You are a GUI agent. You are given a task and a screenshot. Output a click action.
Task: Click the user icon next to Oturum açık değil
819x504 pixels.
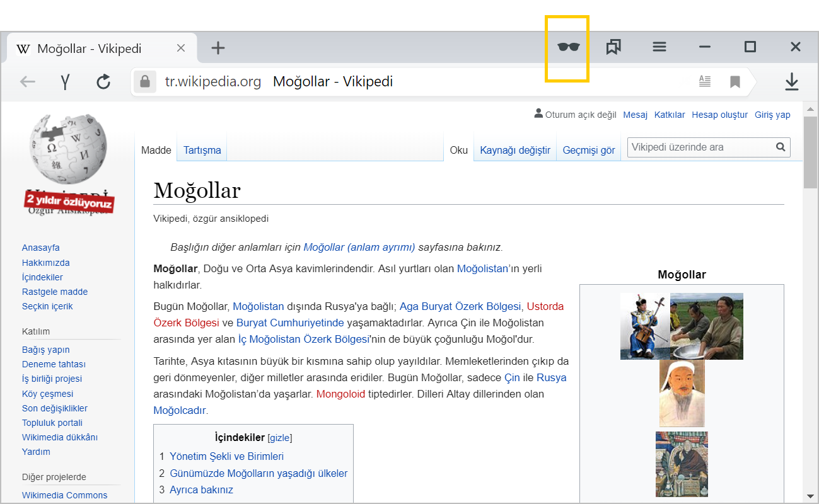[x=538, y=113]
